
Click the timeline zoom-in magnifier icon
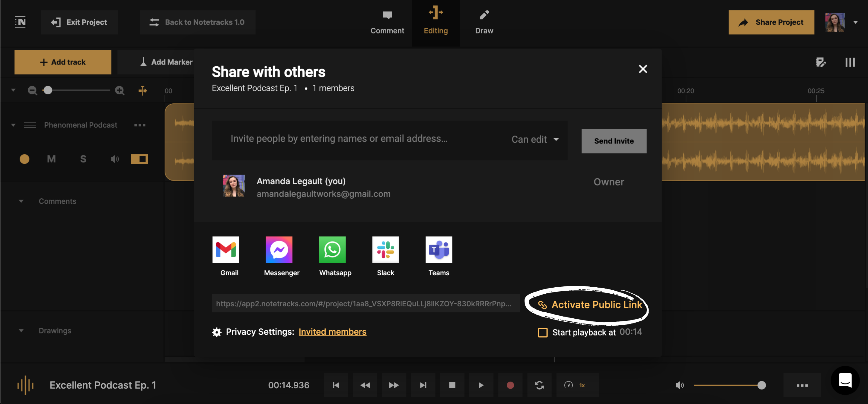pos(120,90)
